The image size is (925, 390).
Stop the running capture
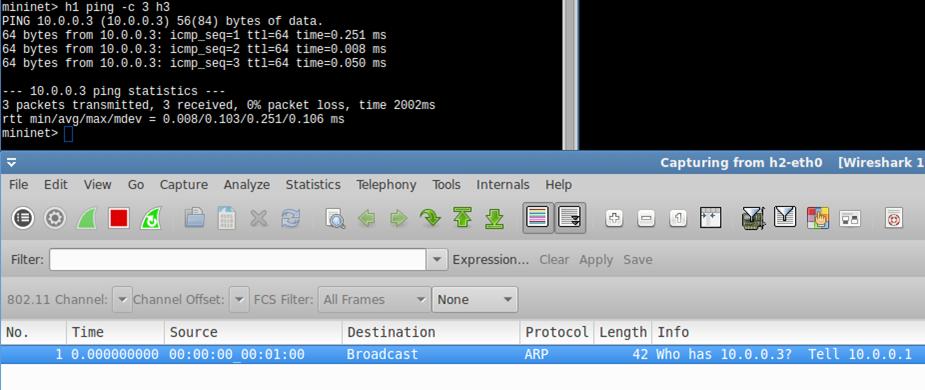point(119,218)
